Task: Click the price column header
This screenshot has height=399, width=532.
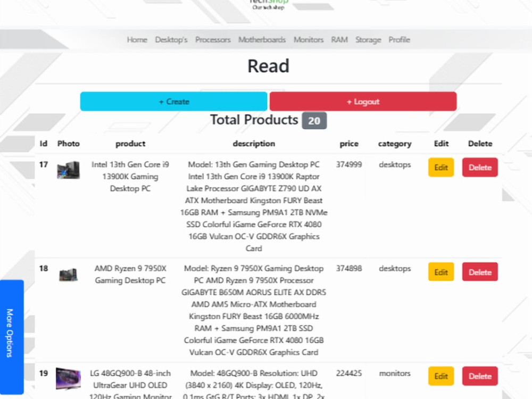Action: point(349,144)
